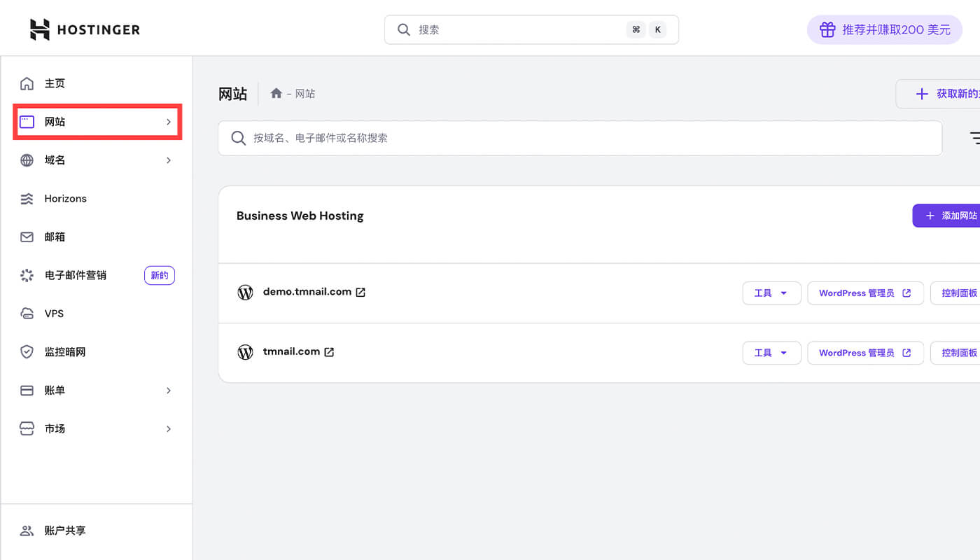Viewport: 980px width, 560px height.
Task: Open WordPress 管理员 for tmnail.com
Action: tap(865, 353)
